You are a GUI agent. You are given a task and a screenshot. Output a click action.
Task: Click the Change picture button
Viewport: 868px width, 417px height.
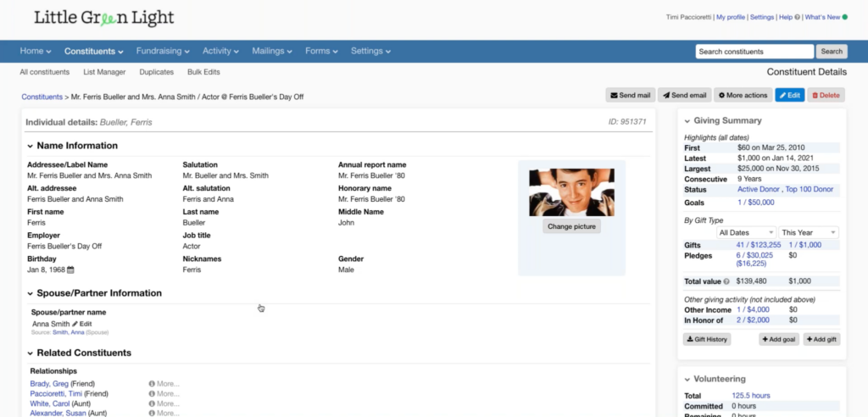coord(571,226)
